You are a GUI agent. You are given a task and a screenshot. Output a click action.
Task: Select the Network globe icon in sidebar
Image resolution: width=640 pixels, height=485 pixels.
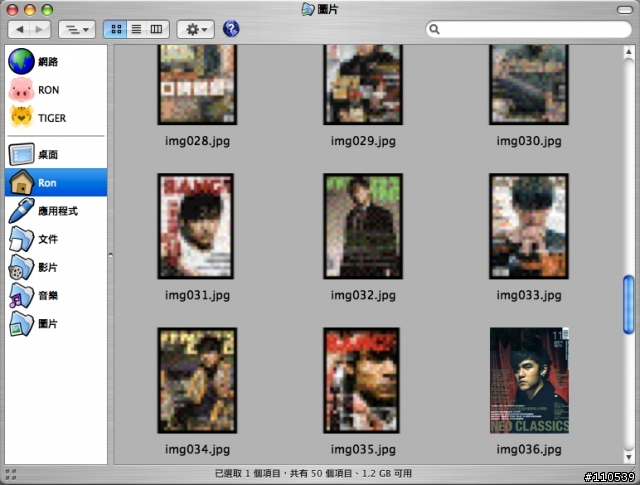pyautogui.click(x=21, y=61)
